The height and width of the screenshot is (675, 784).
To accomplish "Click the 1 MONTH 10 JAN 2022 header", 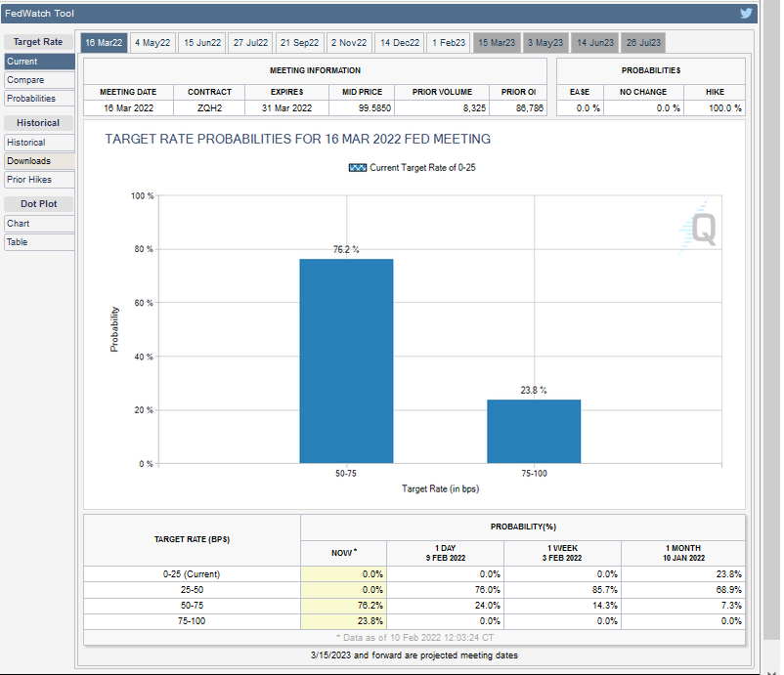I will [x=683, y=553].
